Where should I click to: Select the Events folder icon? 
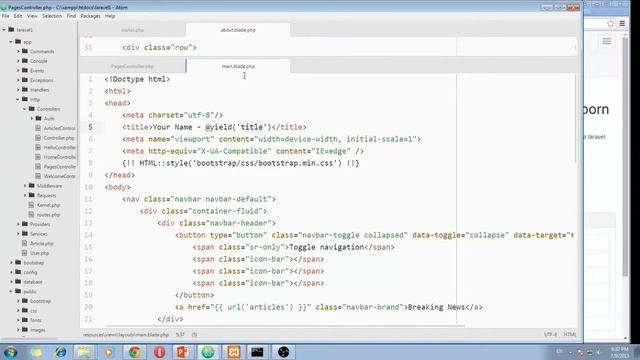(25, 71)
